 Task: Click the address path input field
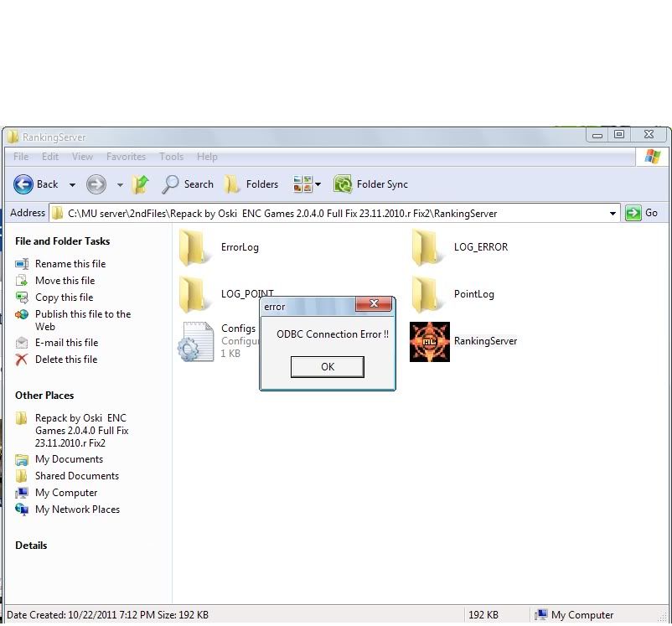[335, 214]
